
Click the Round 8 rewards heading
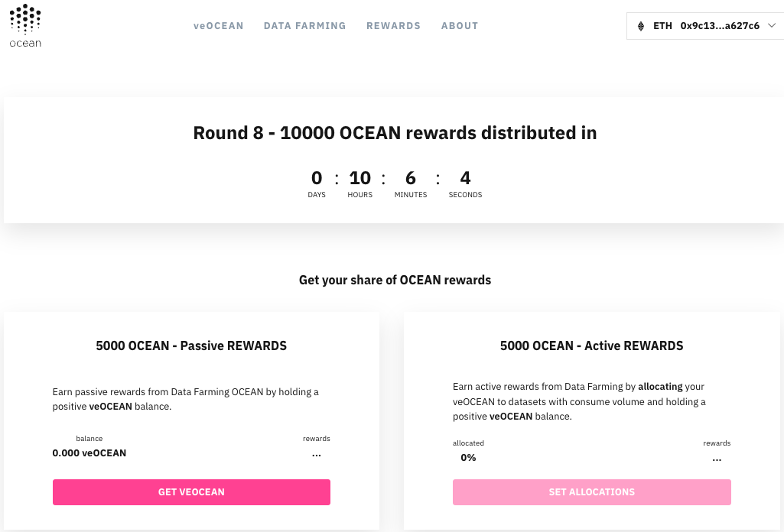395,133
